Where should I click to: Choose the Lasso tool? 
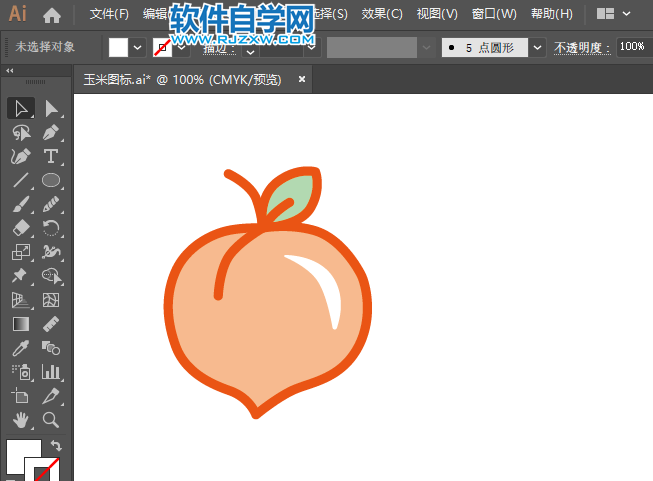pos(21,133)
